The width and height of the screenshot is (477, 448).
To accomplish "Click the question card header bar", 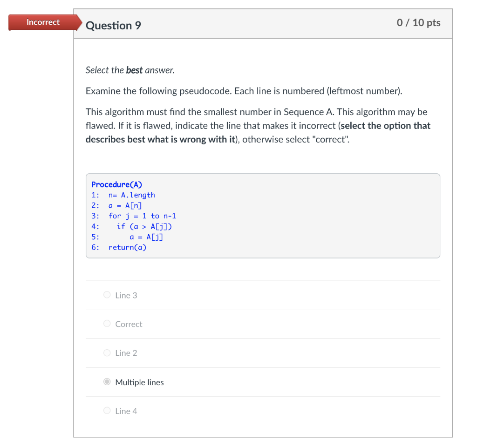I will click(263, 23).
